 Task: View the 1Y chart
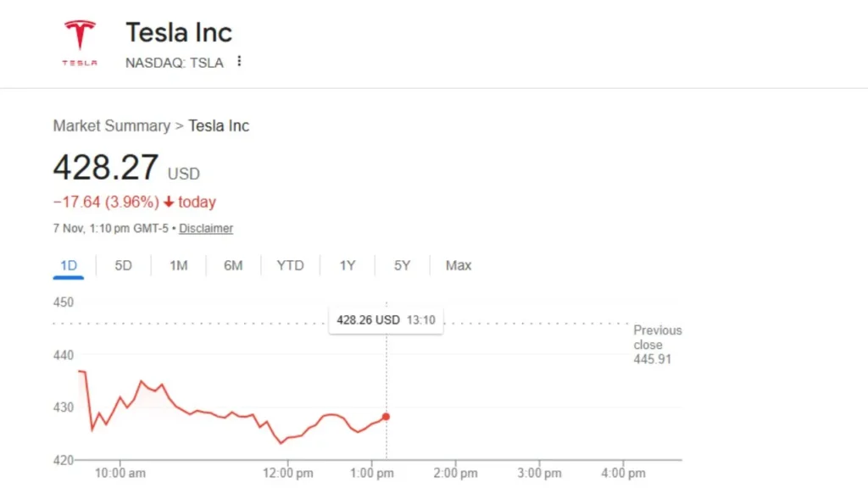click(x=347, y=265)
